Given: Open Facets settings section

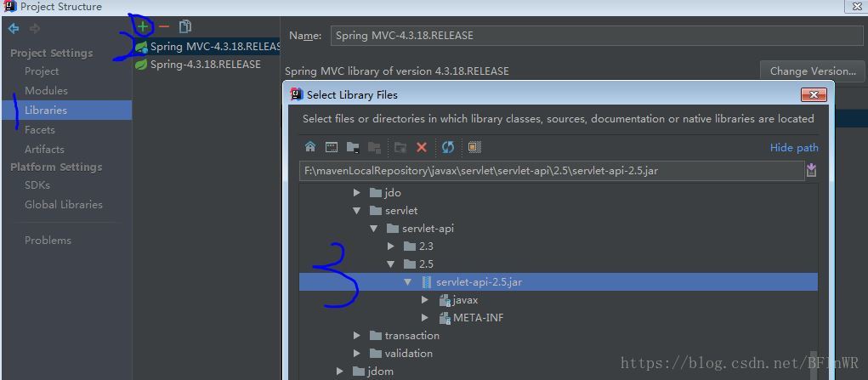Looking at the screenshot, I should (40, 129).
